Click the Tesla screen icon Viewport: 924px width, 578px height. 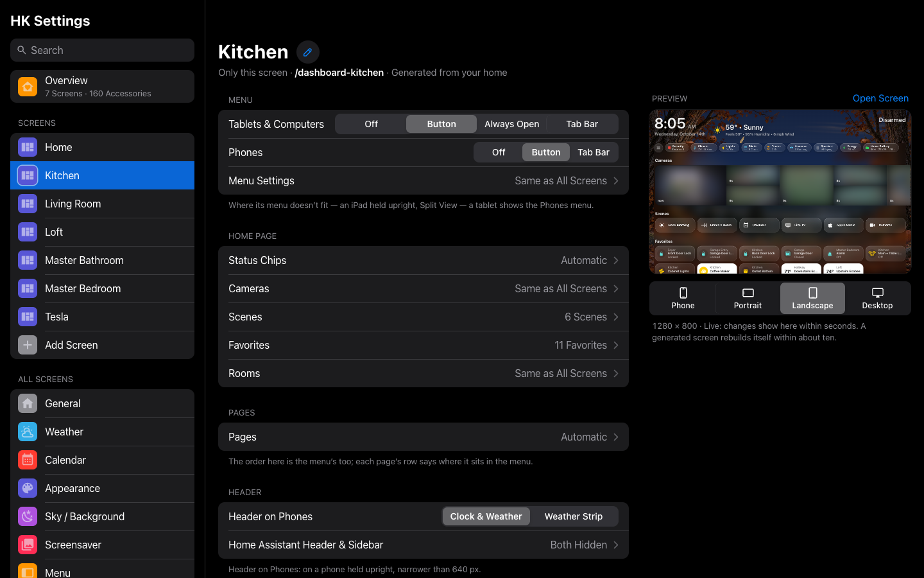[x=28, y=317]
